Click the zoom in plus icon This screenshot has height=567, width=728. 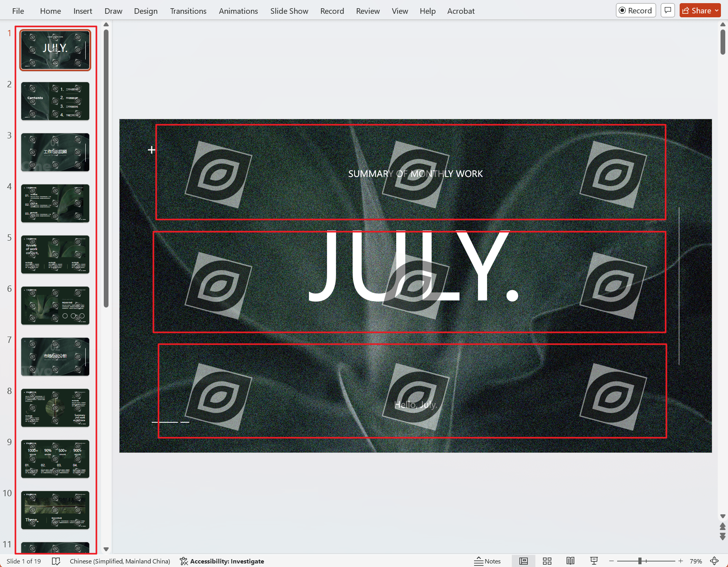click(x=680, y=561)
